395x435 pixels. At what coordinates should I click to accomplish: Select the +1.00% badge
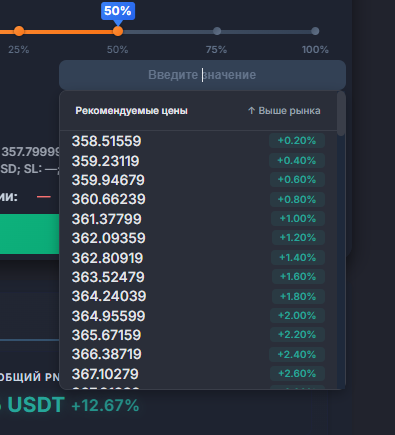(x=298, y=219)
